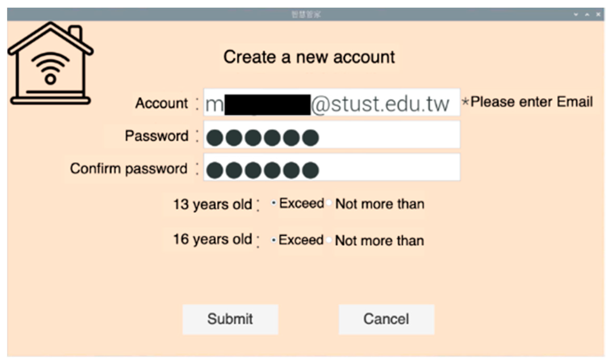Select Exceed for 13 years old
Viewport: 610px width, 364px height.
click(274, 203)
